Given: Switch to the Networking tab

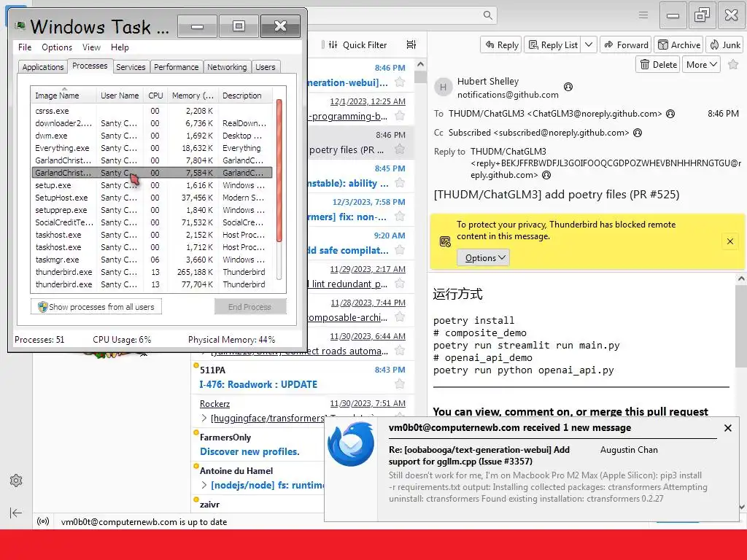Looking at the screenshot, I should point(227,67).
